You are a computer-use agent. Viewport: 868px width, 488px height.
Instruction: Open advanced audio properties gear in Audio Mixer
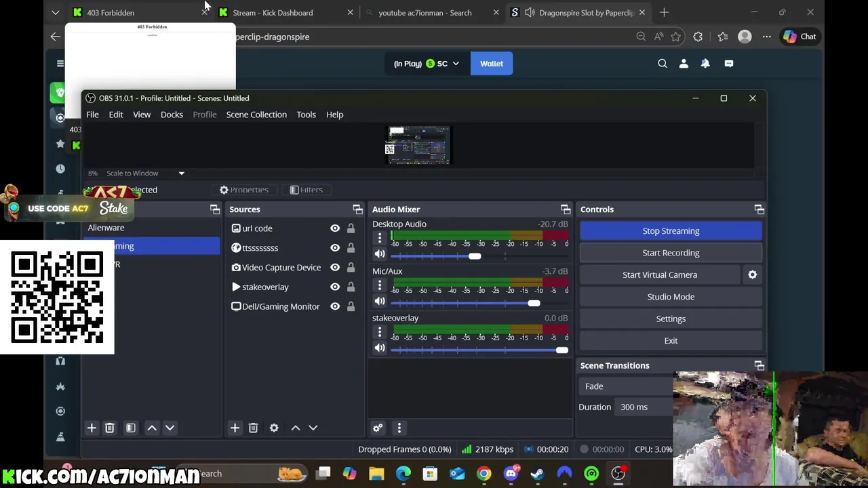pos(378,428)
